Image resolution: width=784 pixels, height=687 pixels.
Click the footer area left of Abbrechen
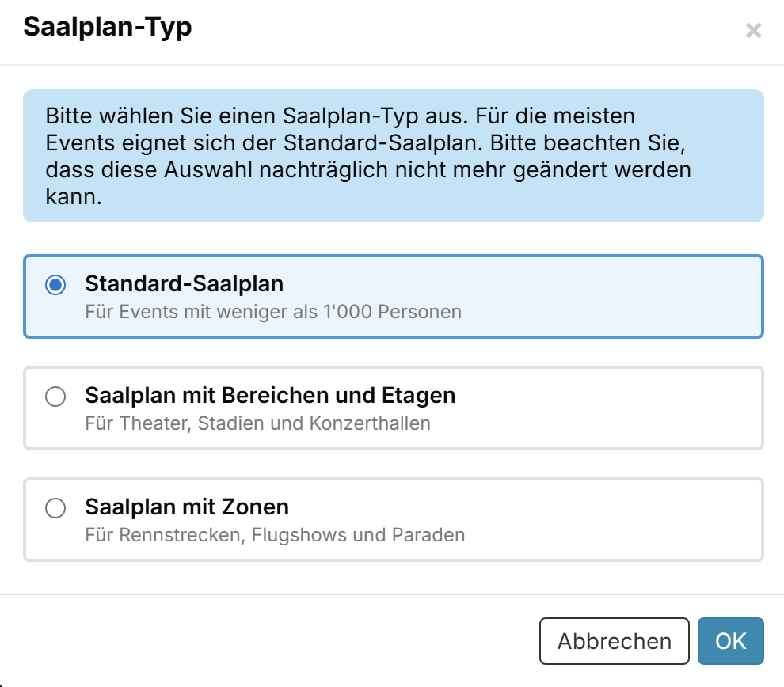pyautogui.click(x=270, y=641)
